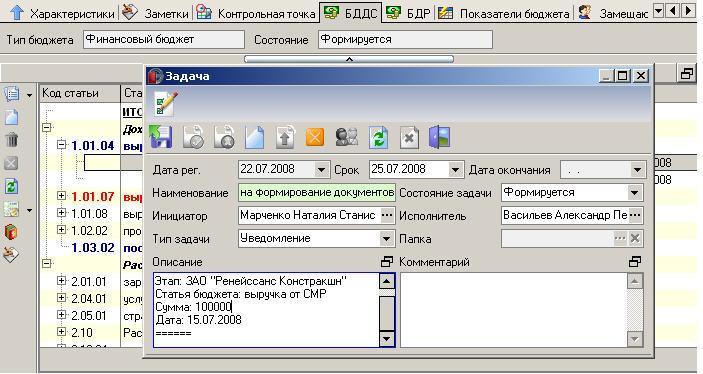Switch to the БДР tab
This screenshot has width=703, height=374.
point(408,13)
